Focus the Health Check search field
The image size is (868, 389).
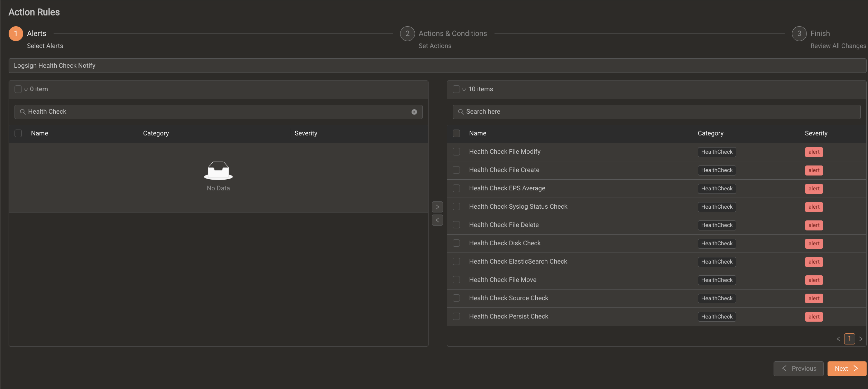click(x=219, y=112)
